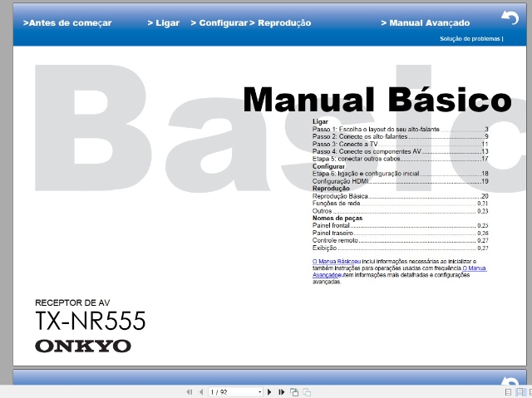The width and height of the screenshot is (532, 398).
Task: Click the back arrow icon in header
Action: (510, 17)
